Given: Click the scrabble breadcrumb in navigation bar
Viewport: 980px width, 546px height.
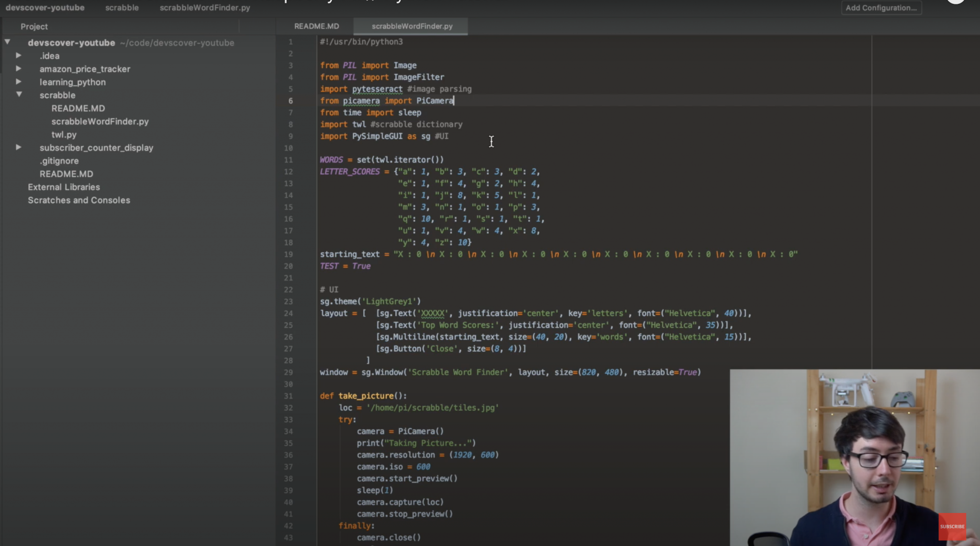Looking at the screenshot, I should 122,8.
